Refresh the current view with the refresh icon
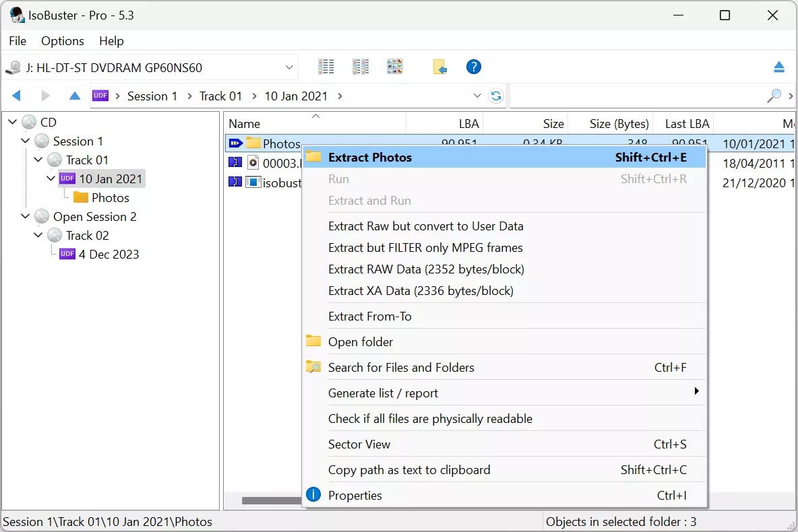Viewport: 798px width, 532px height. [497, 96]
